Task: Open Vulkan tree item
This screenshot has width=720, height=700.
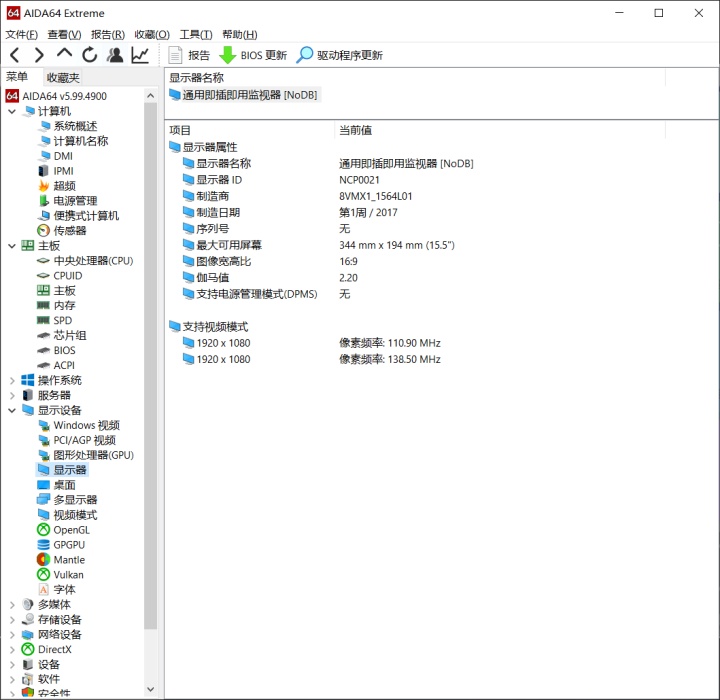Action: (x=60, y=575)
